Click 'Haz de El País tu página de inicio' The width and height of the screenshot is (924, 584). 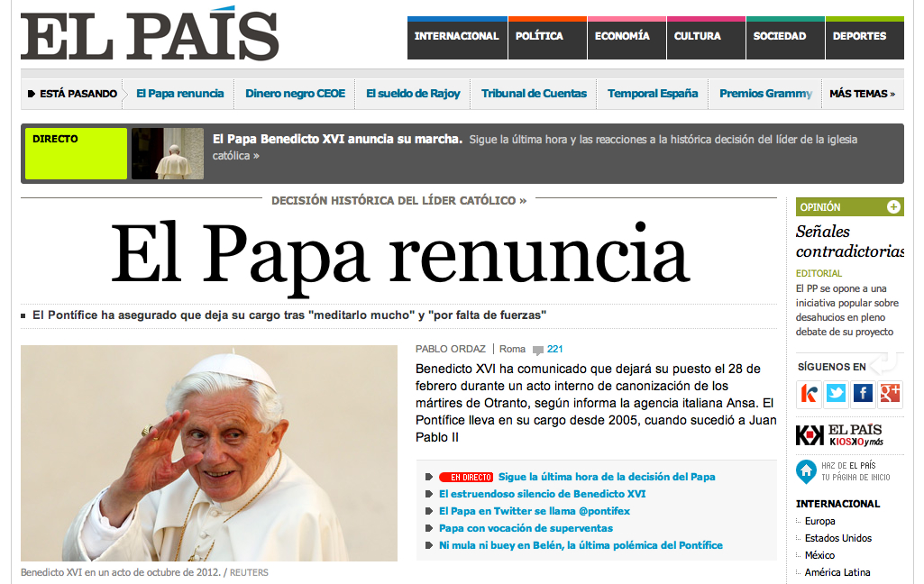point(855,471)
